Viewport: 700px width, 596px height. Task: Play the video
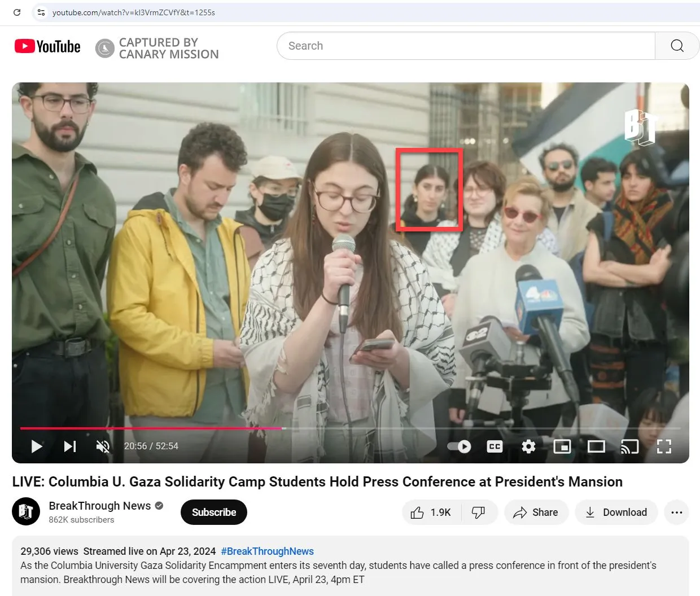click(x=37, y=446)
